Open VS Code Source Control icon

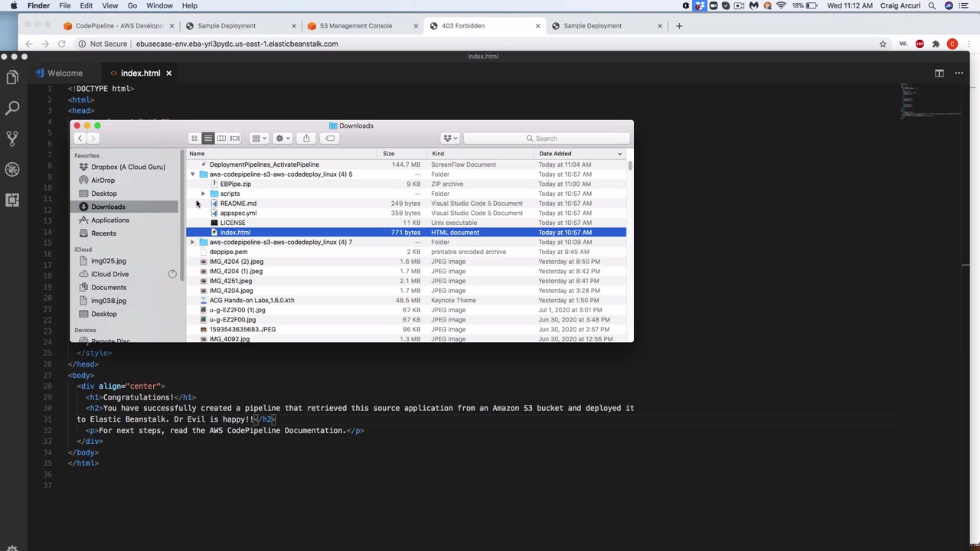point(12,139)
